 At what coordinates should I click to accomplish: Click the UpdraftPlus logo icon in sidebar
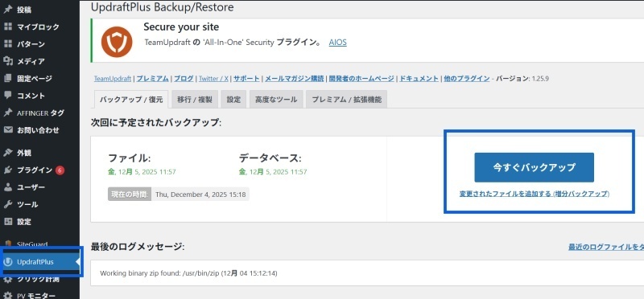click(8, 262)
